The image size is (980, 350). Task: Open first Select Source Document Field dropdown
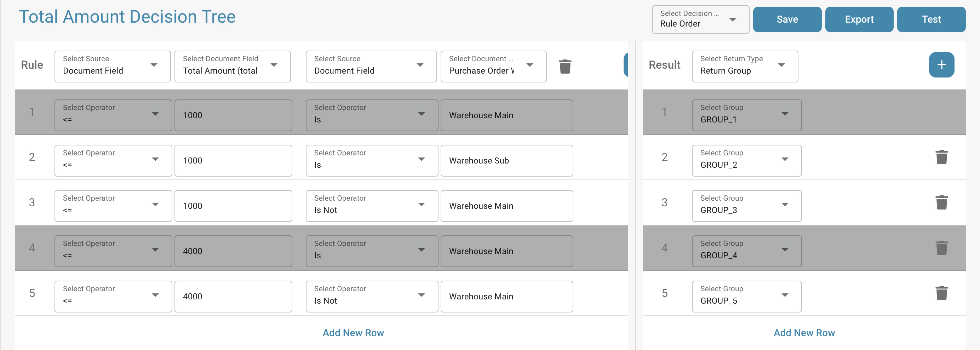coord(113,66)
